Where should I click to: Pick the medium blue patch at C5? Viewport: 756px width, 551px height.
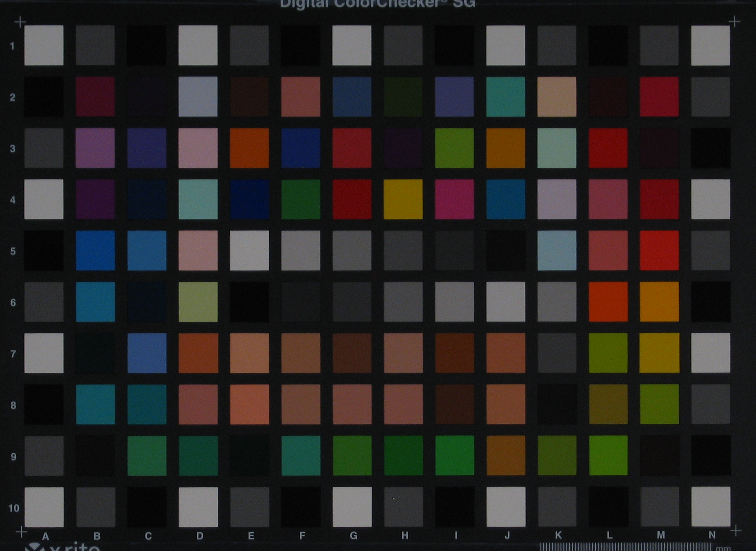147,250
